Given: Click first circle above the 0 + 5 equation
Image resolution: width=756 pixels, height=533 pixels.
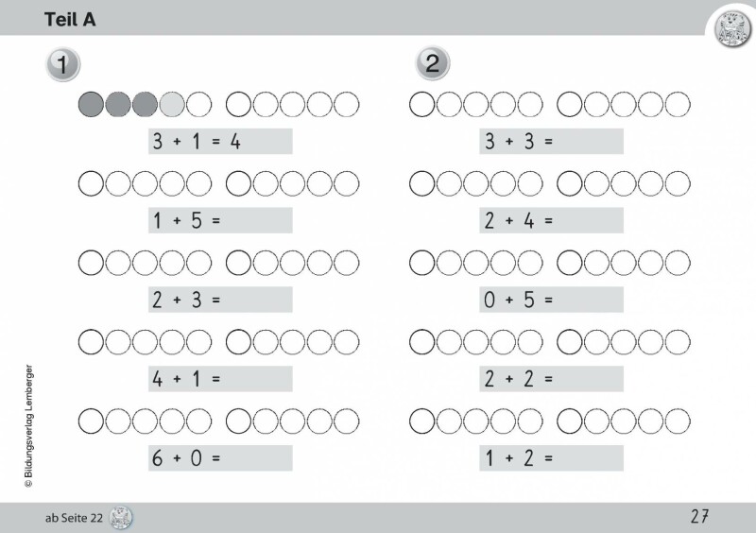Looking at the screenshot, I should coord(421,261).
